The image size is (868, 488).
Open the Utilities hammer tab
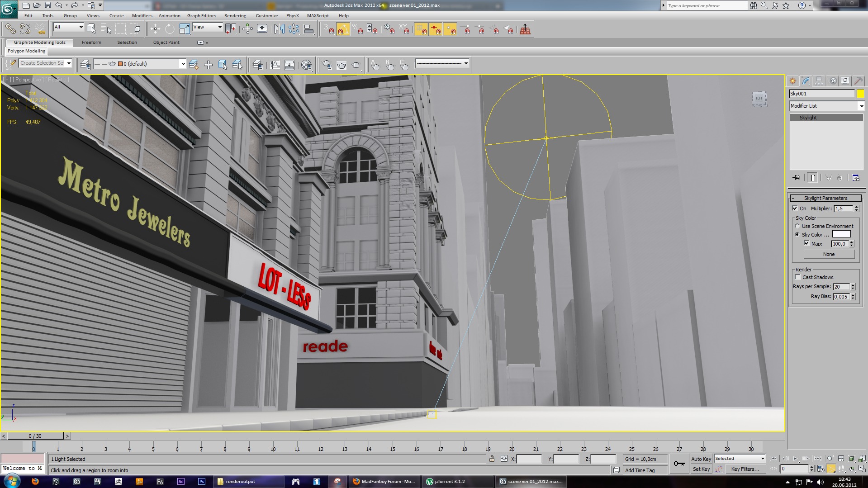click(858, 81)
